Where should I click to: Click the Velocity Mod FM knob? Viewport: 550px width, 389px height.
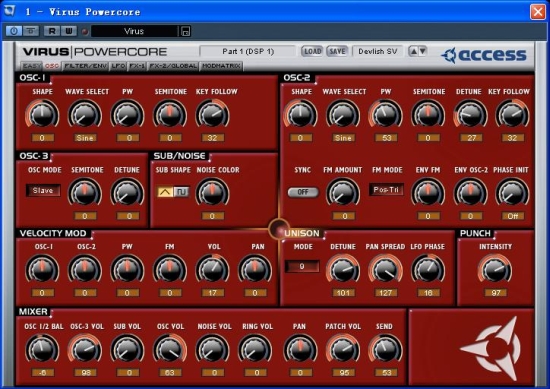coord(170,269)
